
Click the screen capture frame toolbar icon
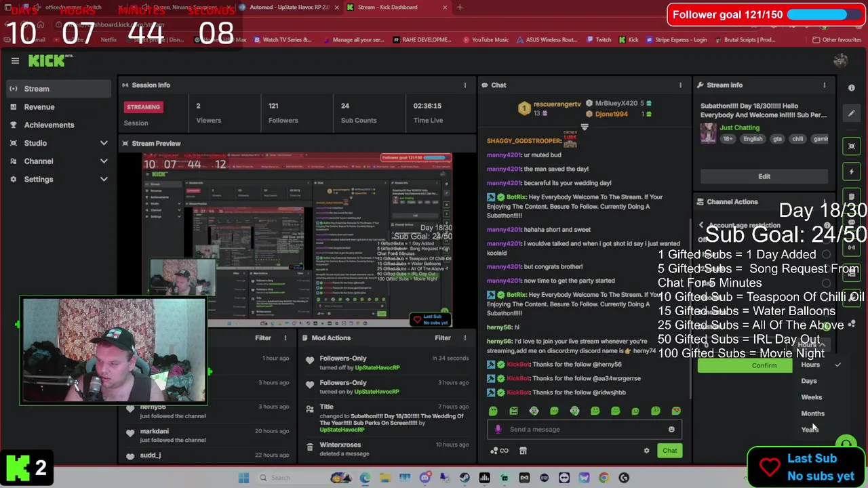click(852, 146)
